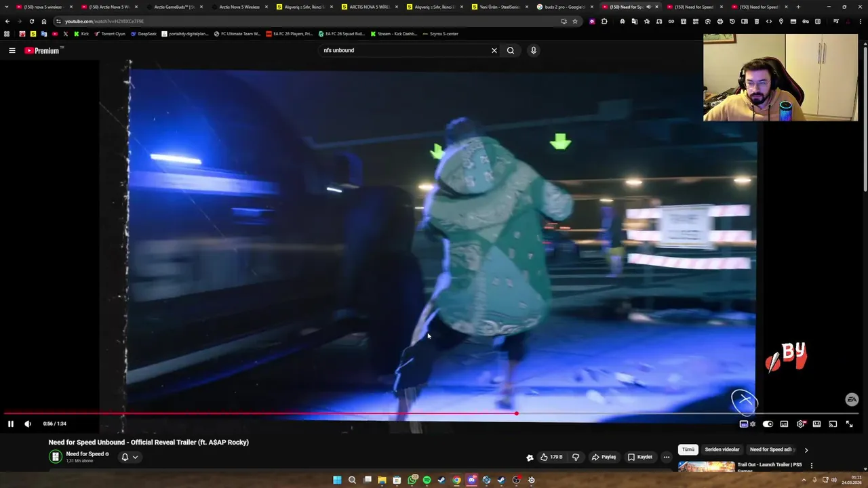Open the tab search dropdown arrow
Viewport: 868px width, 488px height.
tap(6, 7)
